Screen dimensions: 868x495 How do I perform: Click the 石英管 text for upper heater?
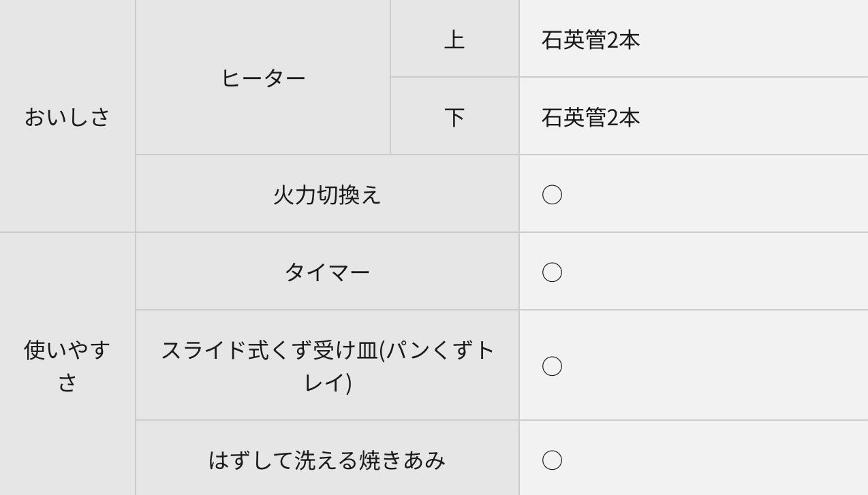tap(574, 40)
